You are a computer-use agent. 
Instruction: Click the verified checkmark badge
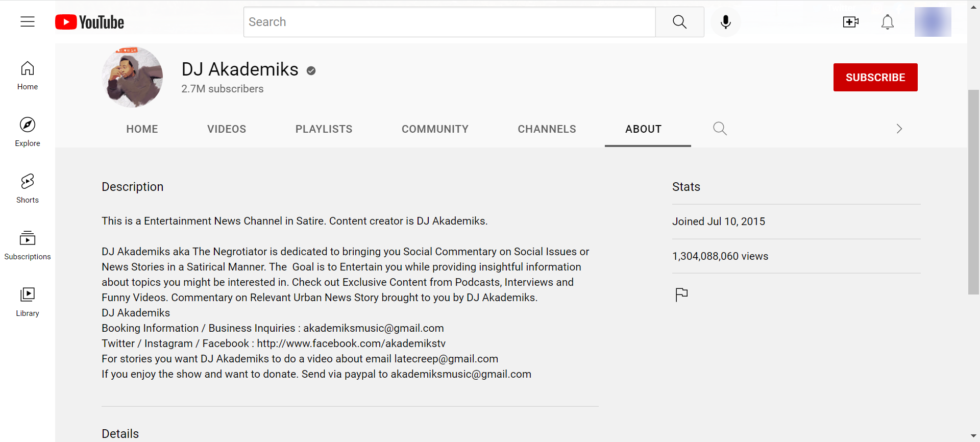[x=311, y=71]
